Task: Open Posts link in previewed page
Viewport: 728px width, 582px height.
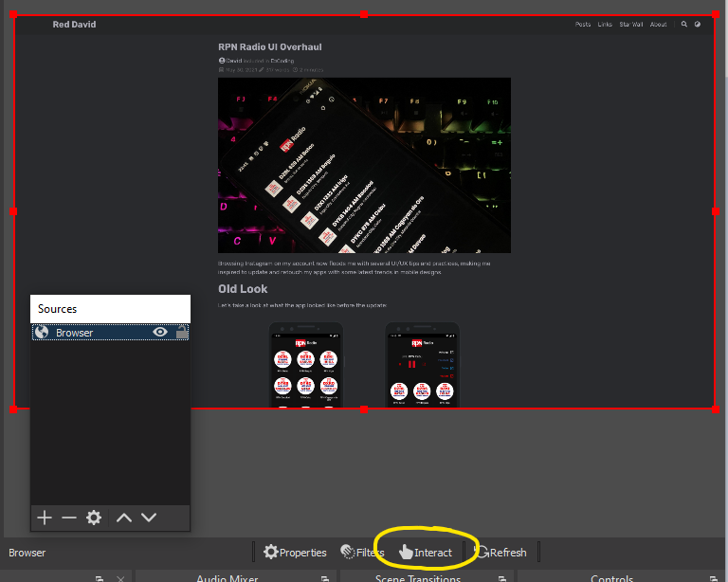Action: pyautogui.click(x=583, y=24)
